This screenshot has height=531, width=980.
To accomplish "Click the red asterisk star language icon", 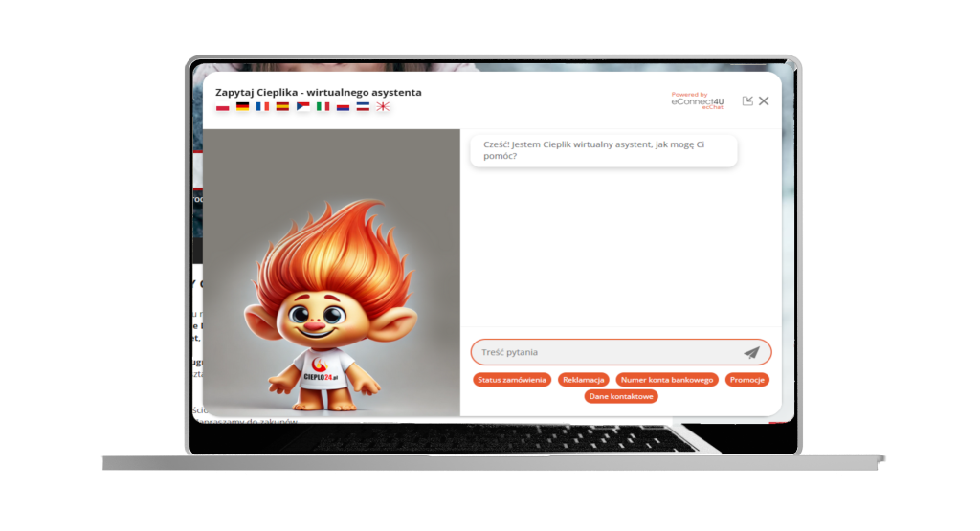I will pos(382,107).
